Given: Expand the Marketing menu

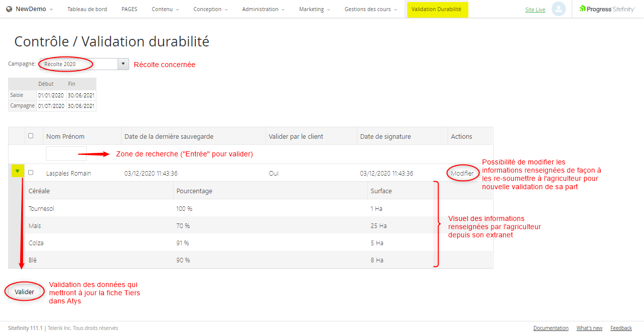Looking at the screenshot, I should pos(314,9).
